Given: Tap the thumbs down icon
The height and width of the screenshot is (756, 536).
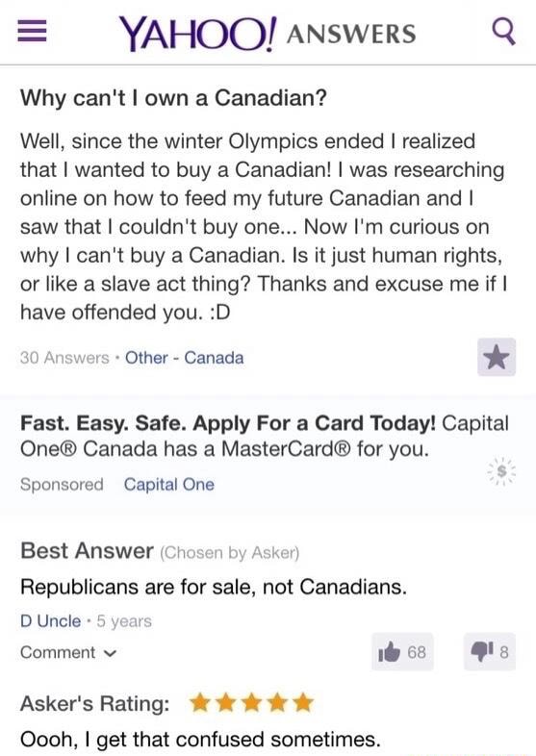Looking at the screenshot, I should coord(482,652).
